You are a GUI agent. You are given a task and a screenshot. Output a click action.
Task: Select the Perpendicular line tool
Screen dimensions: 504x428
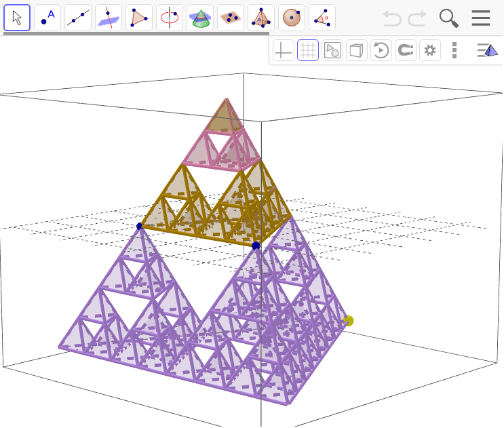(109, 18)
